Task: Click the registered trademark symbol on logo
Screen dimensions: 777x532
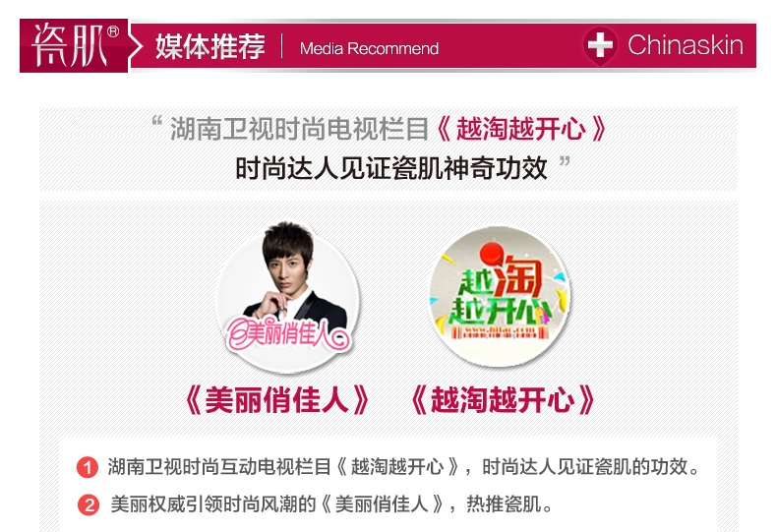Action: tap(113, 31)
